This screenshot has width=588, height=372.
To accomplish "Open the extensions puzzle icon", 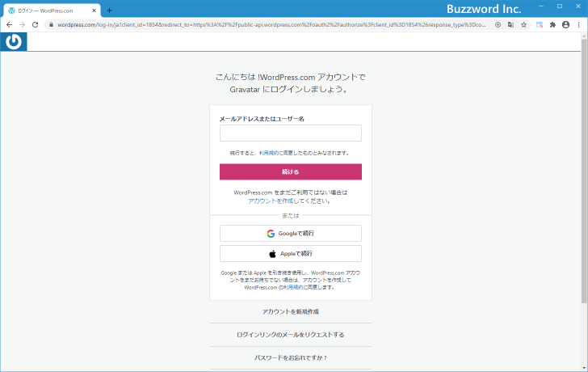I will coord(552,25).
